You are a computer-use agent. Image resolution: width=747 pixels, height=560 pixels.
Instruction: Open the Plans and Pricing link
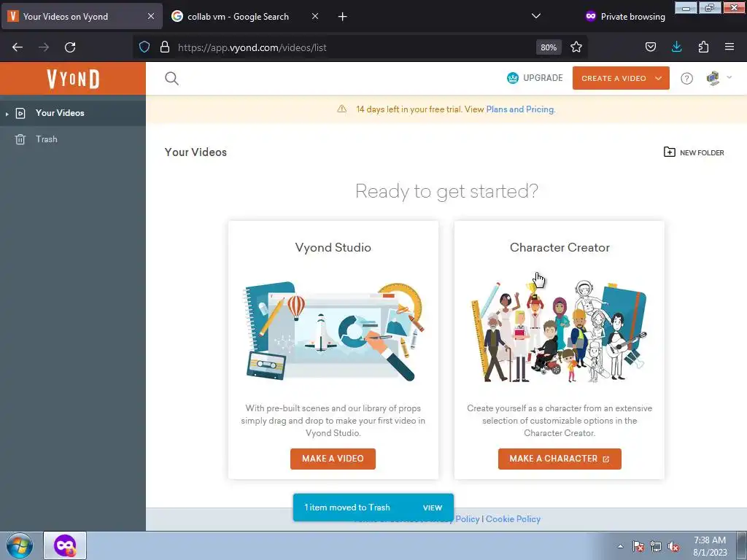coord(520,109)
